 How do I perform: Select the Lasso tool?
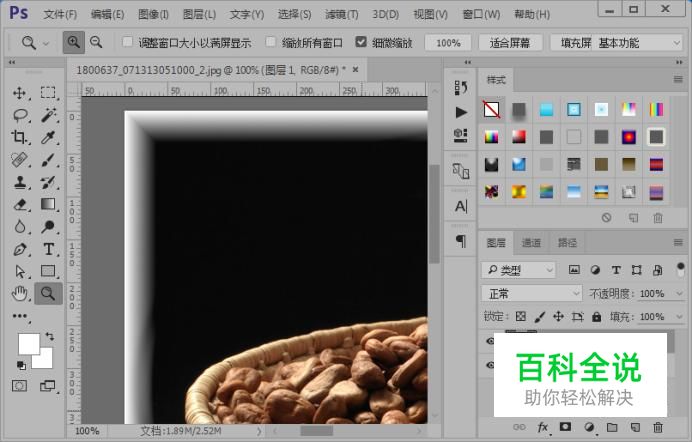point(20,116)
